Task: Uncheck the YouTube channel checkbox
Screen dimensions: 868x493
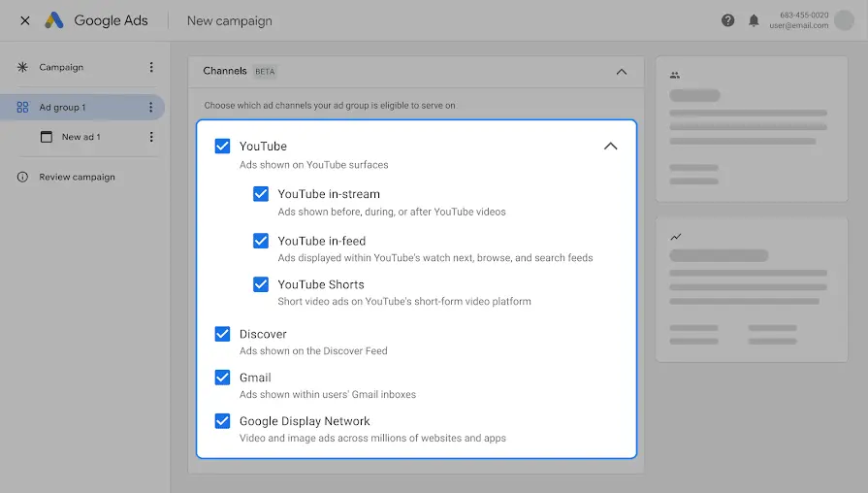Action: point(222,147)
